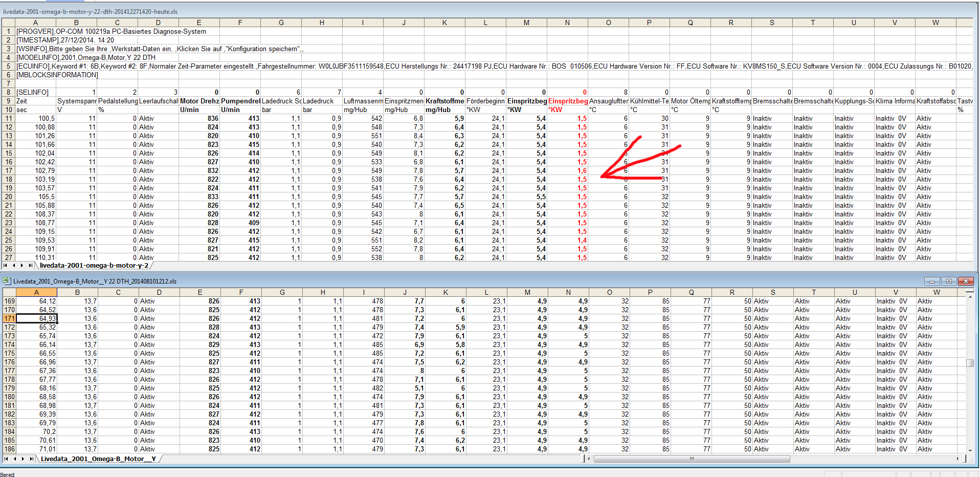Jump to last sheet in upper workbook
This screenshot has width=980, height=477.
tap(30, 266)
